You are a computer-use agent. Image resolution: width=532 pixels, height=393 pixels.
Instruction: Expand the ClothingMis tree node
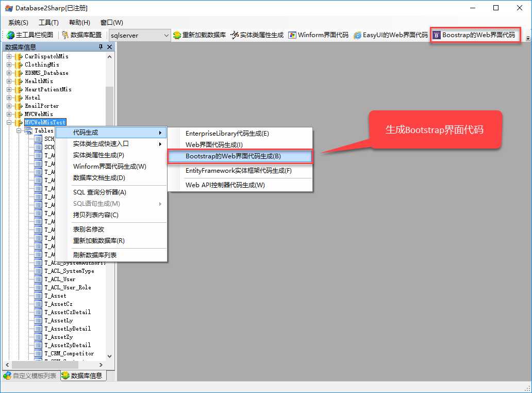pos(9,64)
